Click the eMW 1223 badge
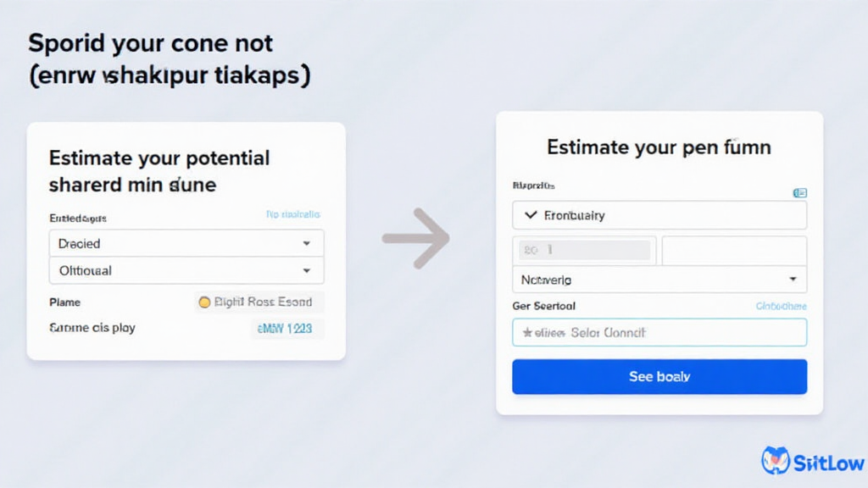 [287, 329]
